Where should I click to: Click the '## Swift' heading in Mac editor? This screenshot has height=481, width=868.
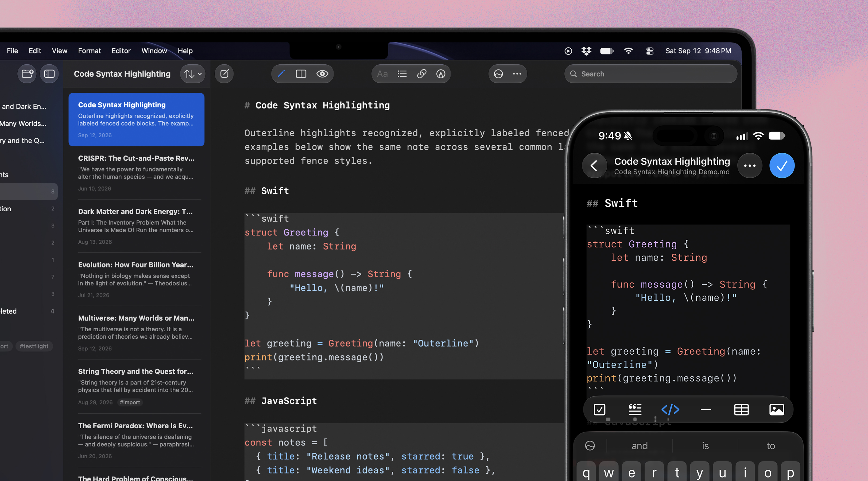(x=266, y=191)
